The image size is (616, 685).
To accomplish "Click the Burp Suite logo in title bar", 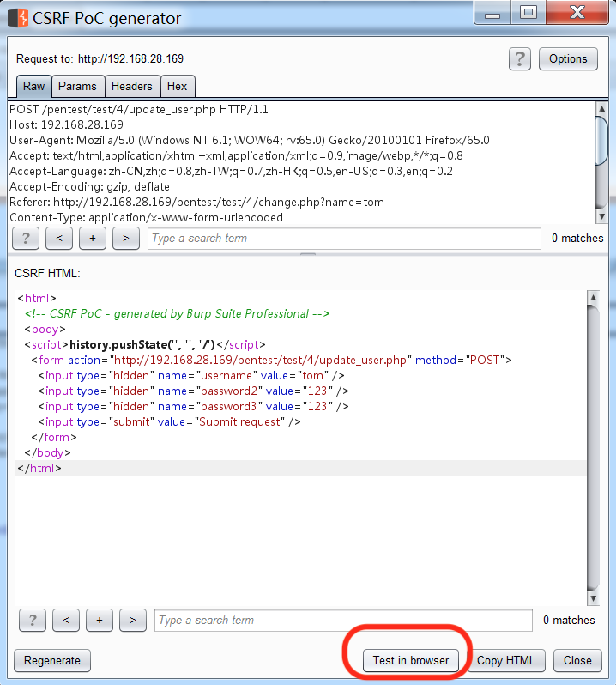I will (x=18, y=18).
